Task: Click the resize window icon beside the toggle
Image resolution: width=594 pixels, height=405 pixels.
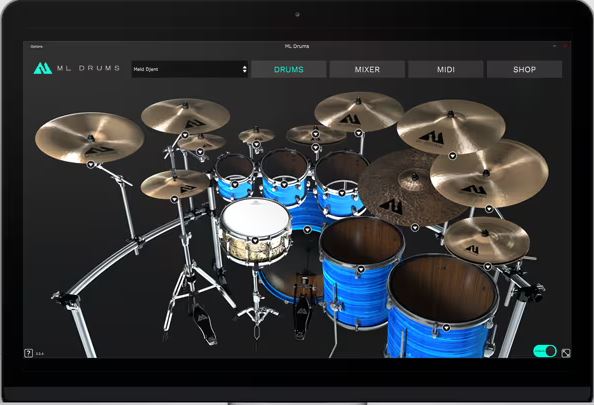Action: pyautogui.click(x=566, y=353)
